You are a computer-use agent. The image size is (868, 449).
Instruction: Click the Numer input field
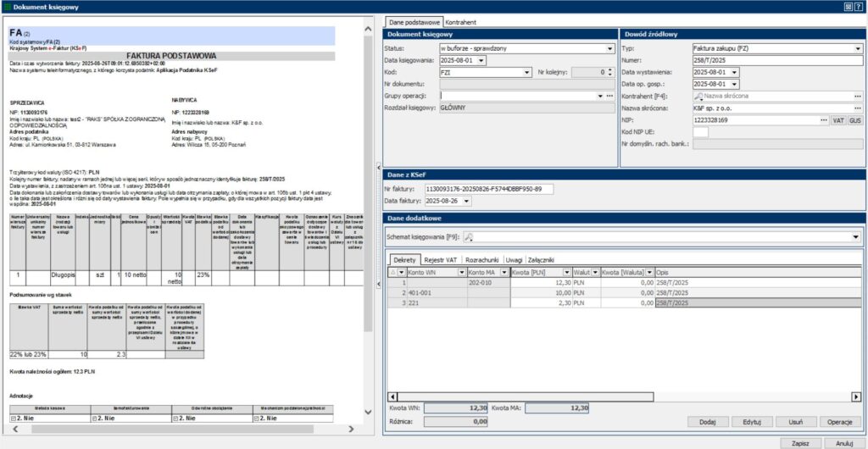776,61
